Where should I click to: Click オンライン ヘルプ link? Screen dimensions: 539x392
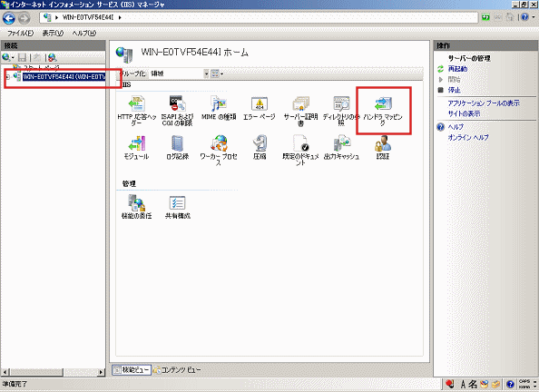[468, 138]
